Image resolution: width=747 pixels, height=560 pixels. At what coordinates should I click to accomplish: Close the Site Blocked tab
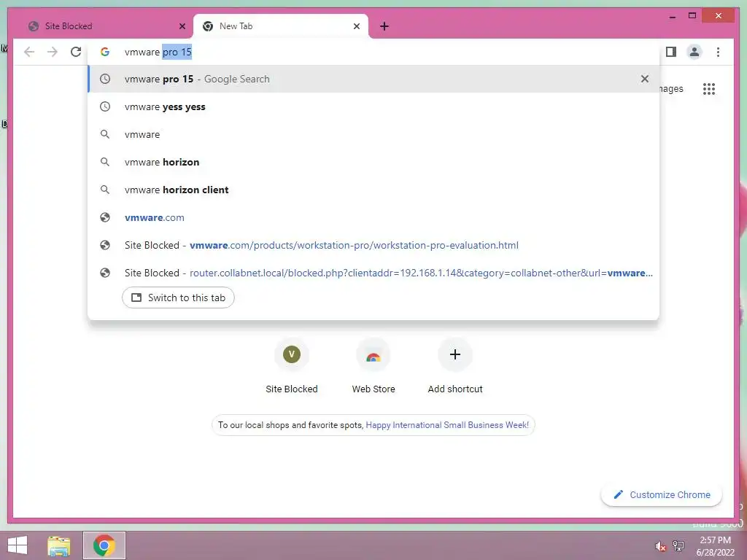click(182, 26)
